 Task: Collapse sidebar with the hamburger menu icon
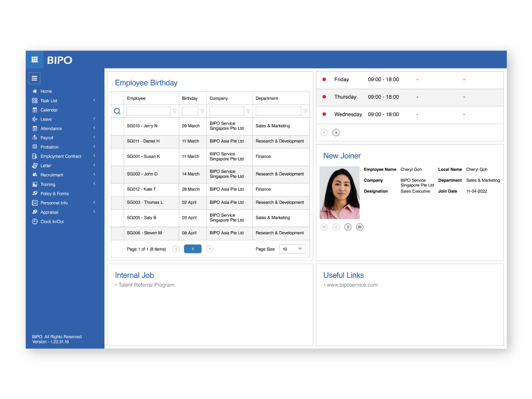click(34, 78)
